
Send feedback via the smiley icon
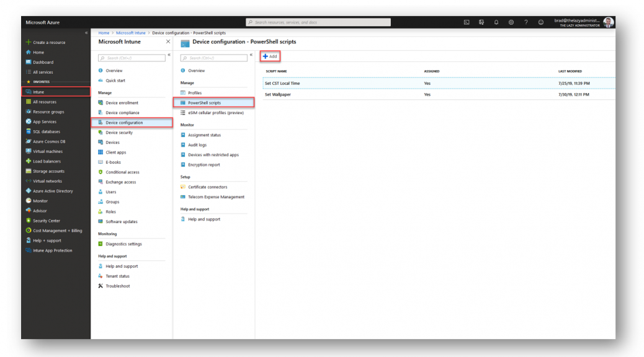coord(541,22)
